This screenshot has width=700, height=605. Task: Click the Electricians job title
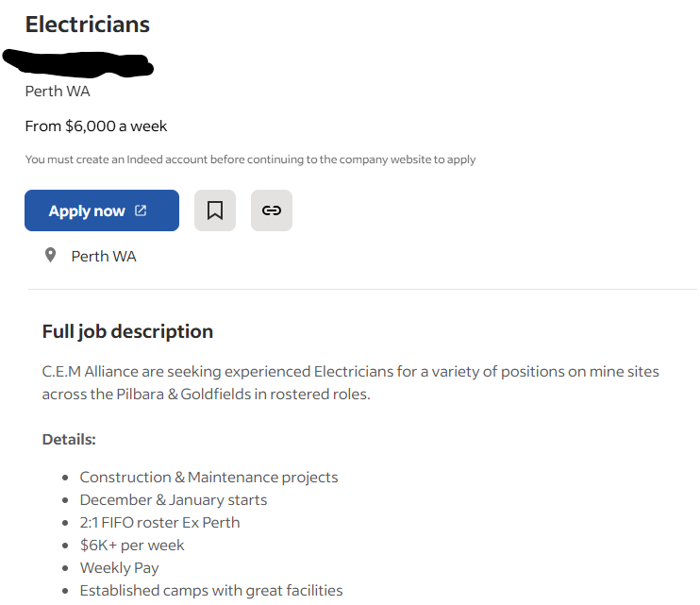click(x=87, y=25)
